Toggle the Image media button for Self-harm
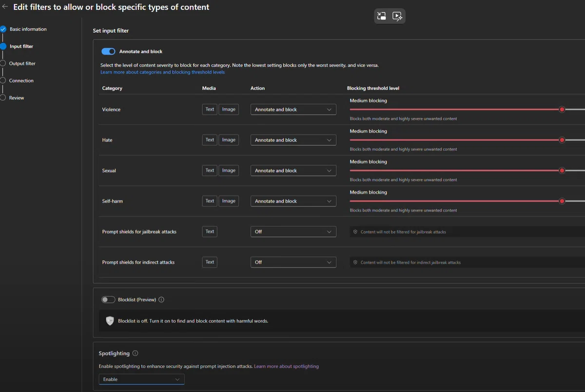The width and height of the screenshot is (585, 392). point(229,201)
